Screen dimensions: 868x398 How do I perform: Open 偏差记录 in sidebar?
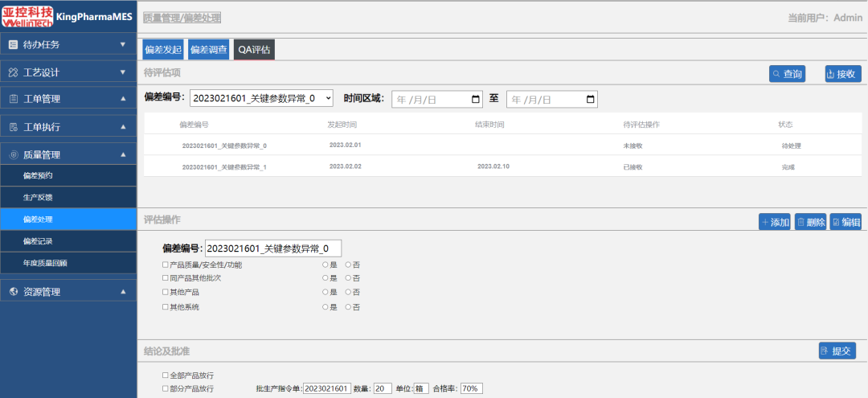(68, 241)
